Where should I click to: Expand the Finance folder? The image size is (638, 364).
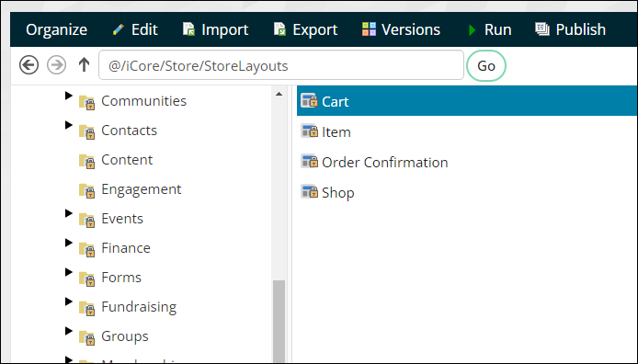pyautogui.click(x=69, y=243)
